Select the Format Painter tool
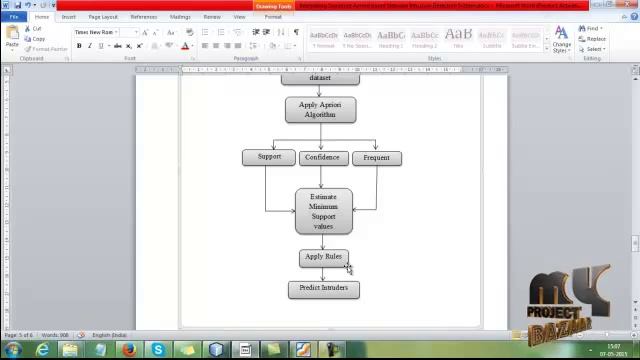Viewport: 640px width, 360px height. [x=46, y=49]
